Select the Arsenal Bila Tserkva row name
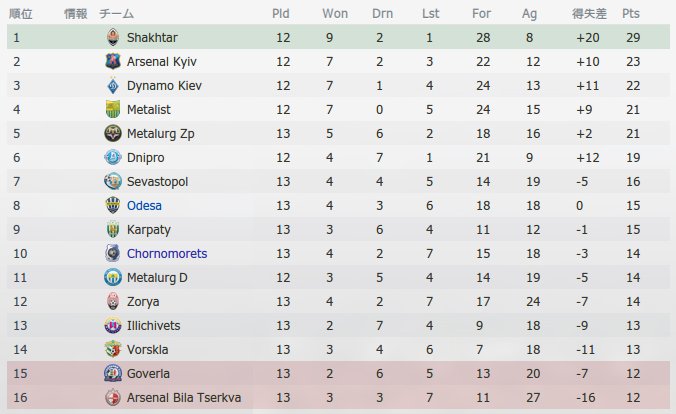 (x=184, y=398)
